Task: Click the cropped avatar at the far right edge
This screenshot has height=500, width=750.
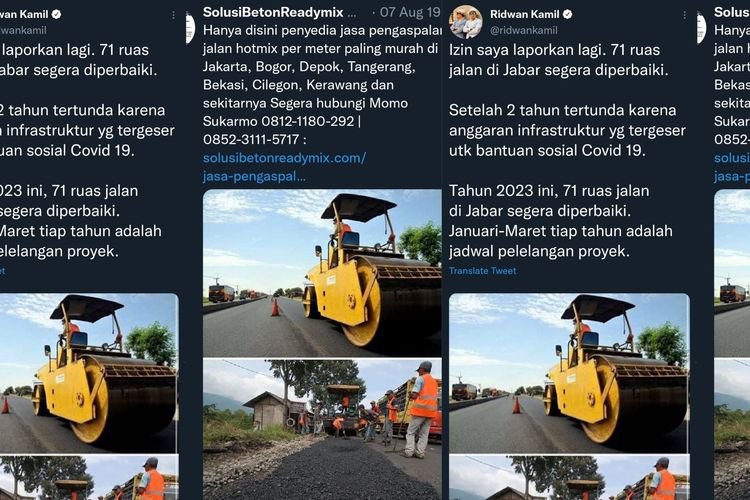Action: pos(702,28)
